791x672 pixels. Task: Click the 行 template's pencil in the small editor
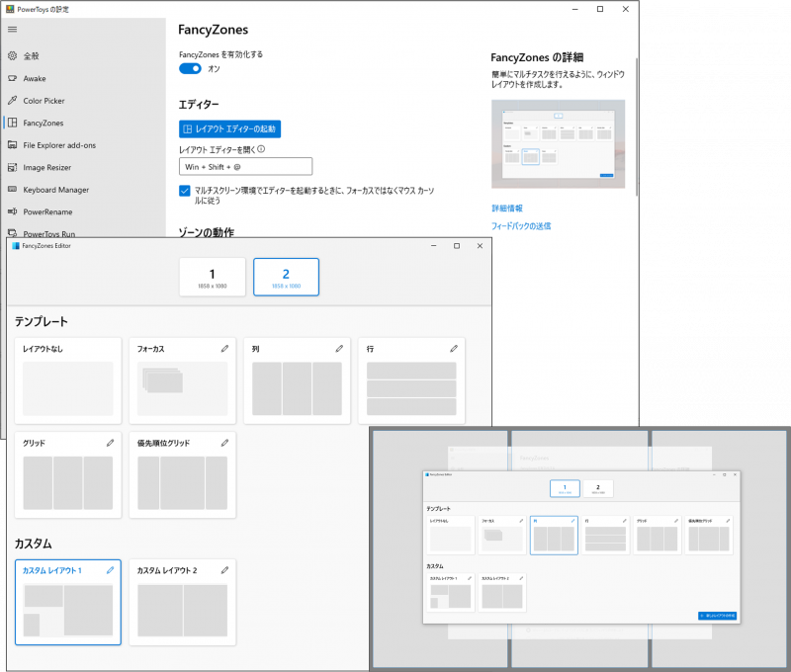(625, 521)
